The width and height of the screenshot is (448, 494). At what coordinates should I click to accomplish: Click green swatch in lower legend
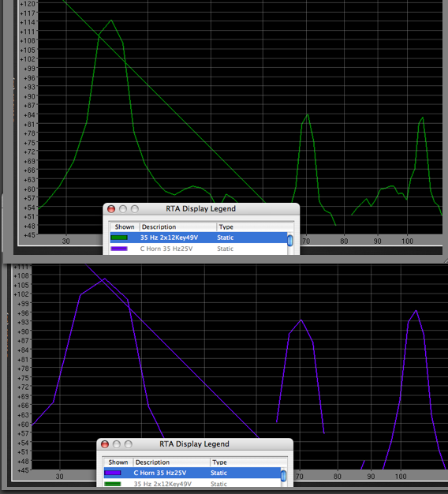pos(113,484)
